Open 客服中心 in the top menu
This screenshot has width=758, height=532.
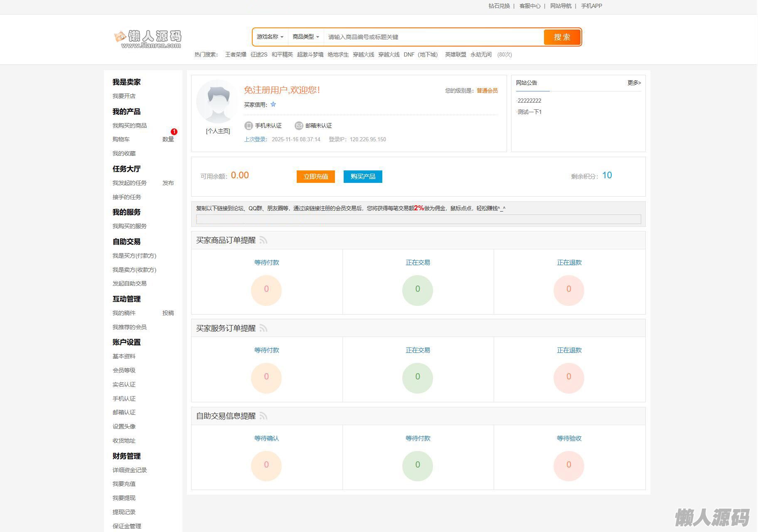[530, 6]
